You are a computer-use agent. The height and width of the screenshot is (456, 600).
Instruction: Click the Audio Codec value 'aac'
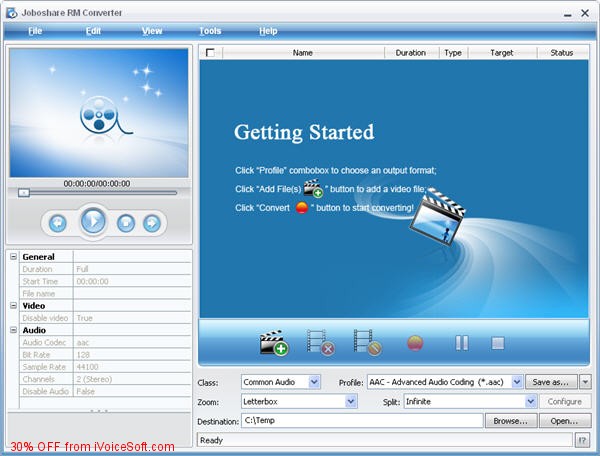pos(132,342)
